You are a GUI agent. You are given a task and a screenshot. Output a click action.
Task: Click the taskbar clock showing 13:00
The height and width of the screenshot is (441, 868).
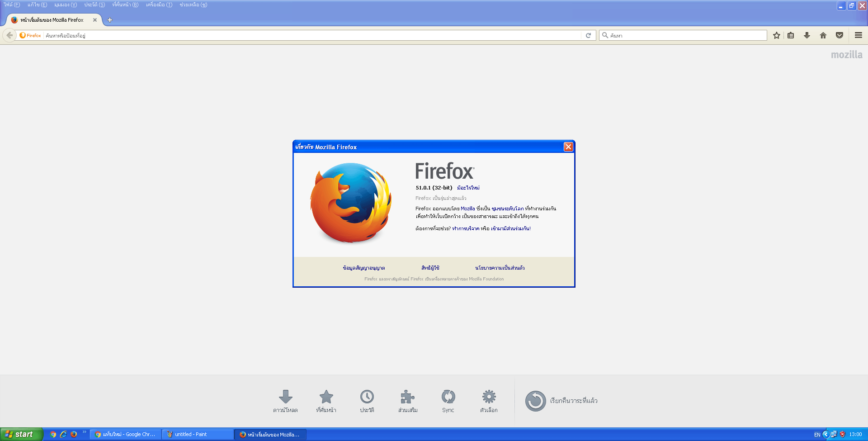(x=855, y=434)
